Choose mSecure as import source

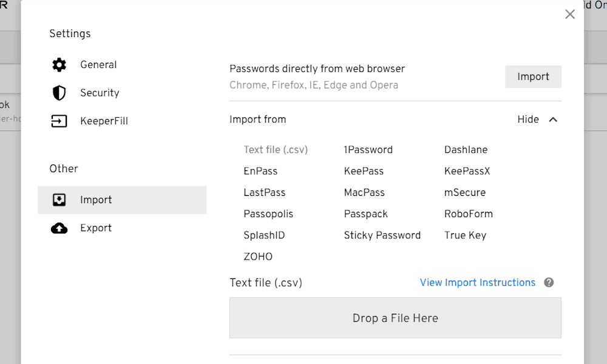click(465, 192)
